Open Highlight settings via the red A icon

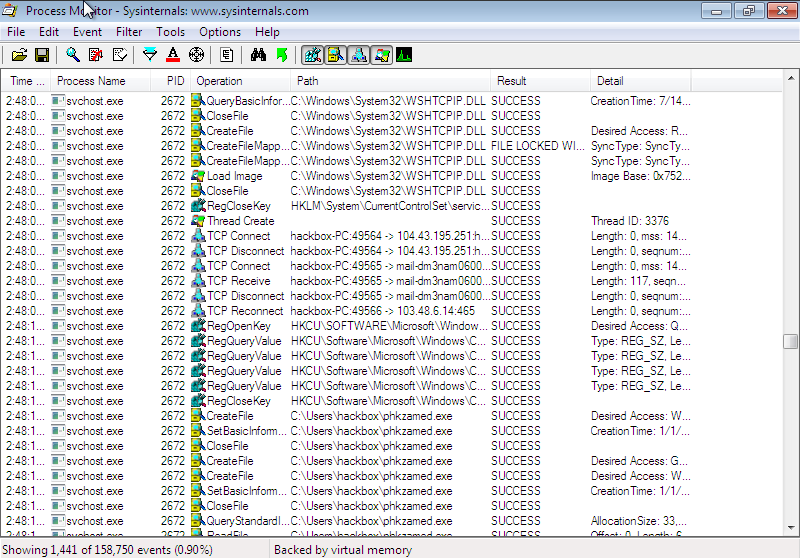[173, 55]
